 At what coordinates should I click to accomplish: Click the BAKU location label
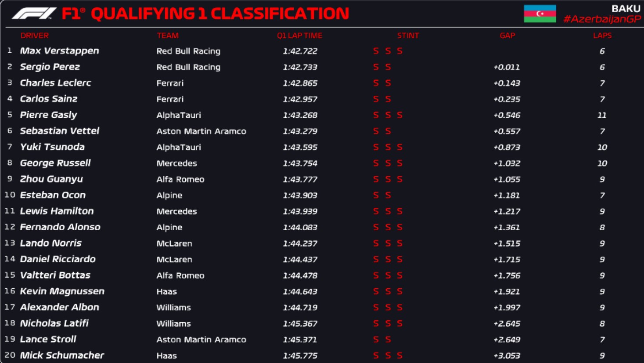tap(626, 8)
